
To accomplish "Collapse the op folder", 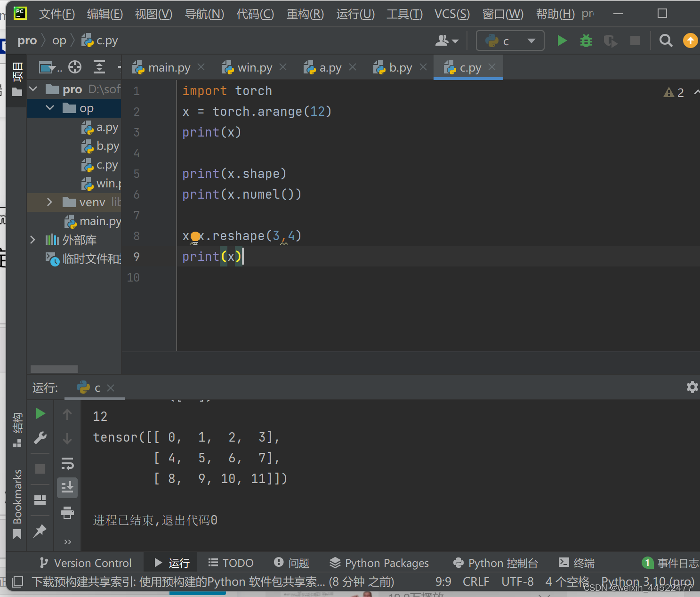I will point(50,108).
